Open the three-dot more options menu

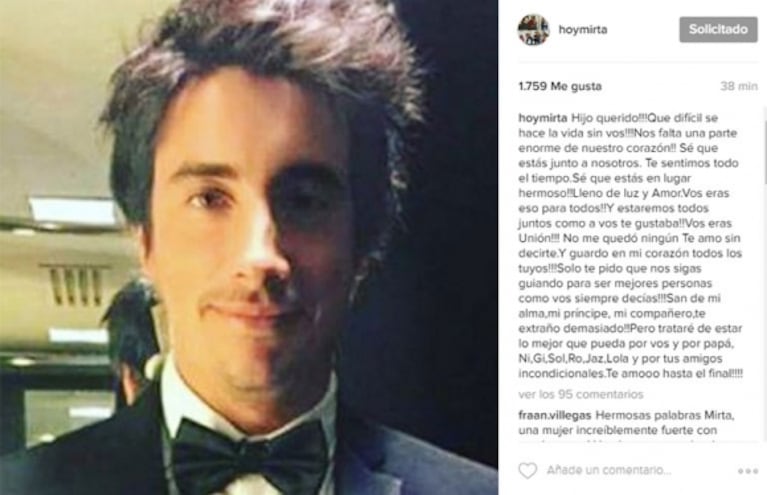748,471
